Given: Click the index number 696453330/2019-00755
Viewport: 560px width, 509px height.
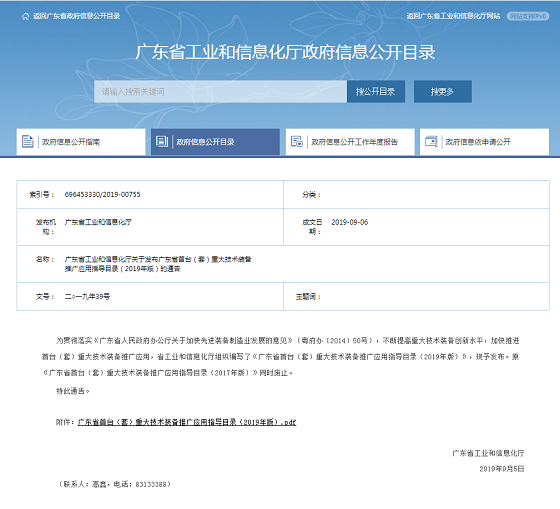Looking at the screenshot, I should [102, 195].
